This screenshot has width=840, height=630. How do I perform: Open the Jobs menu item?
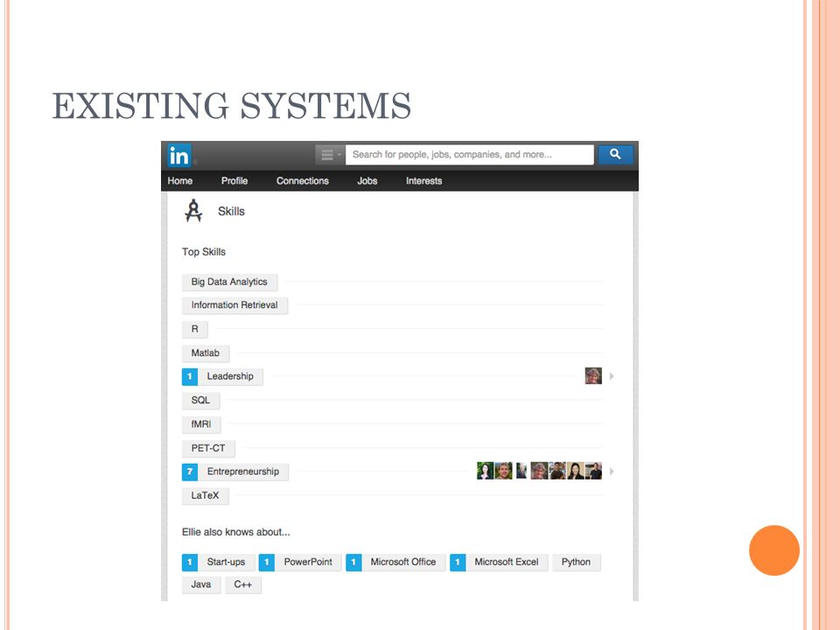[x=367, y=181]
